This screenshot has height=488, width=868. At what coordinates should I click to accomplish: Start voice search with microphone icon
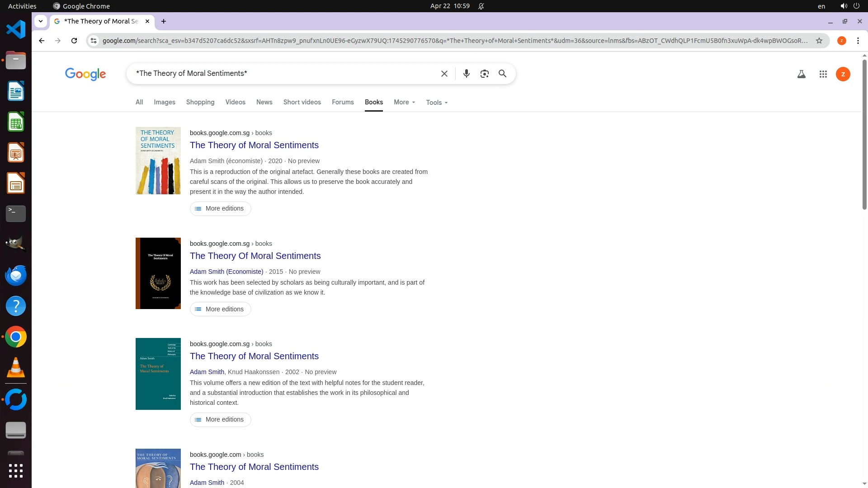point(466,74)
